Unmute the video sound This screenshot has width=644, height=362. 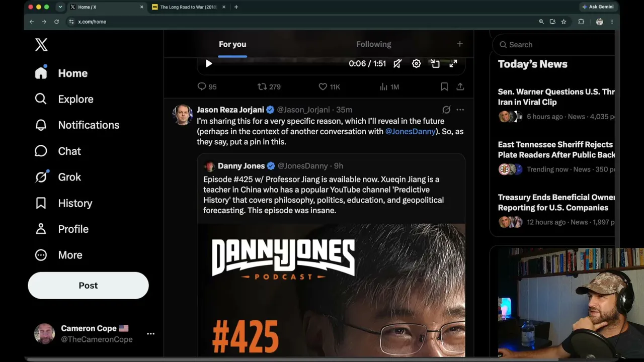click(x=397, y=64)
